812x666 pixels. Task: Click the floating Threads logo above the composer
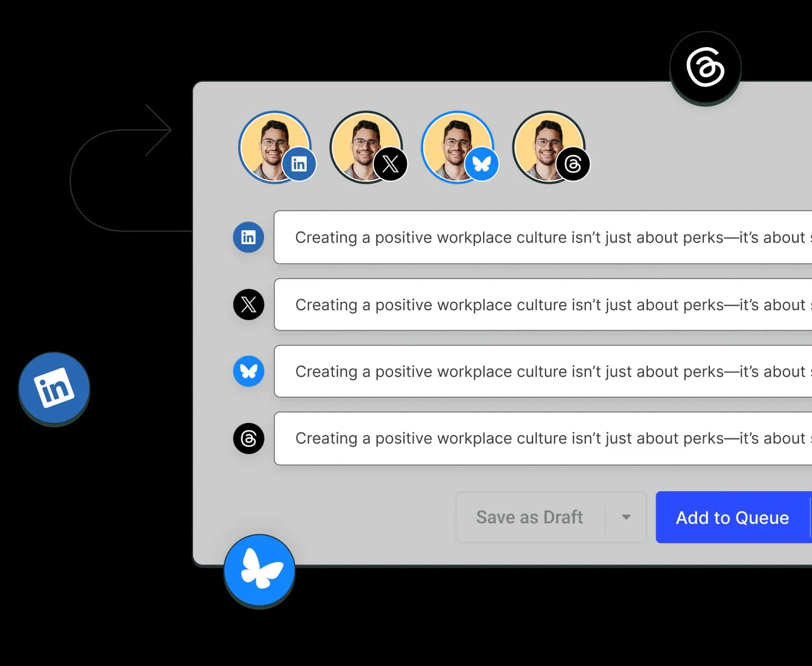point(704,68)
